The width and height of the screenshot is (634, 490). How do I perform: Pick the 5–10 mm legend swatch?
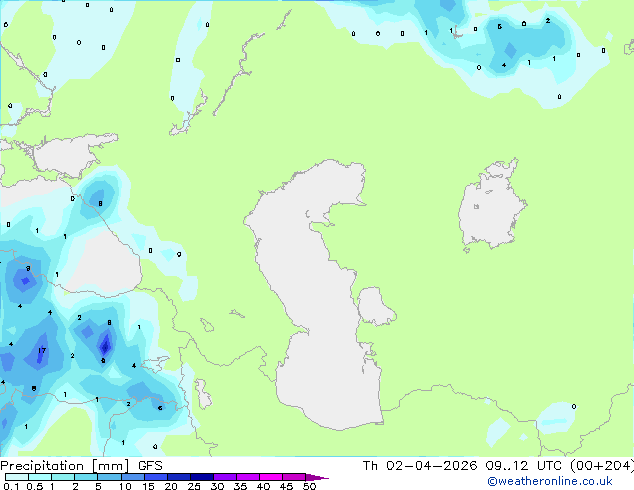point(109,477)
